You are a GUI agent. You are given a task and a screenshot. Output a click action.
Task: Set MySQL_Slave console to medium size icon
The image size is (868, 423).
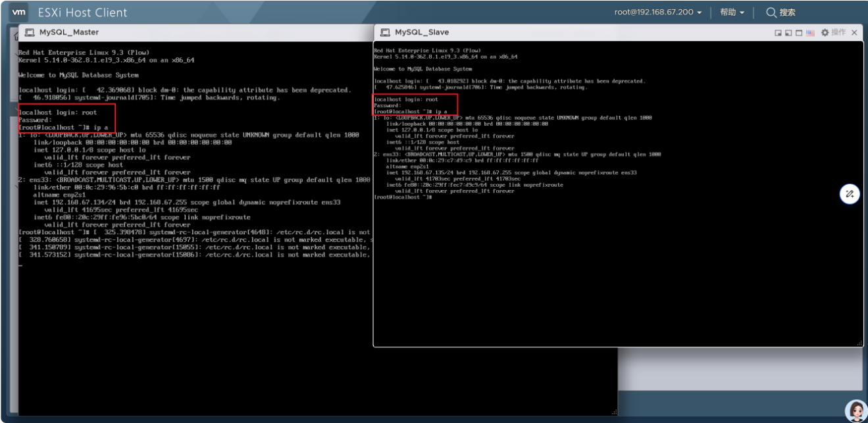pos(788,32)
